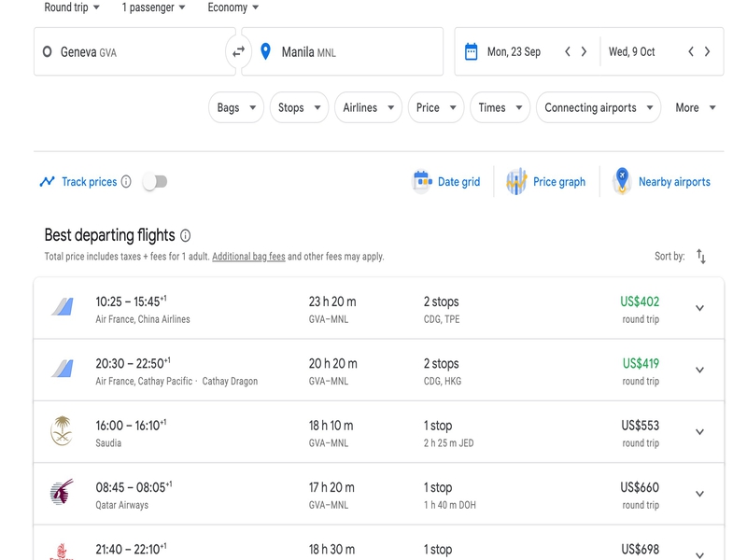Open the Price filter
Image resolution: width=747 pixels, height=560 pixels.
(436, 107)
